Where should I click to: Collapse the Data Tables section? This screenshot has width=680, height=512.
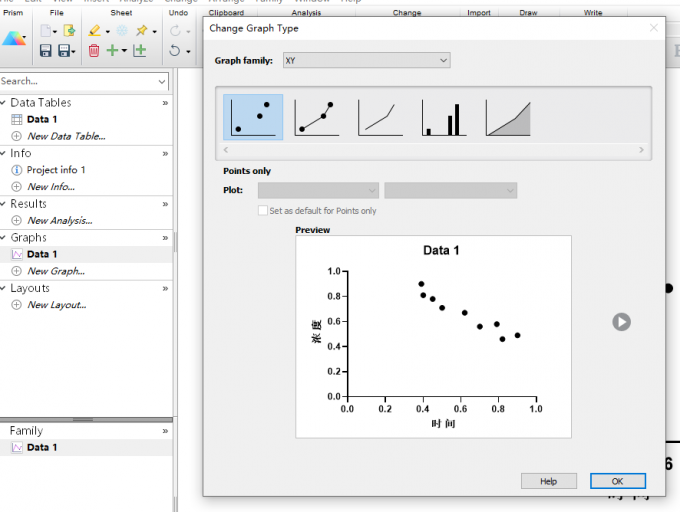click(x=3, y=103)
